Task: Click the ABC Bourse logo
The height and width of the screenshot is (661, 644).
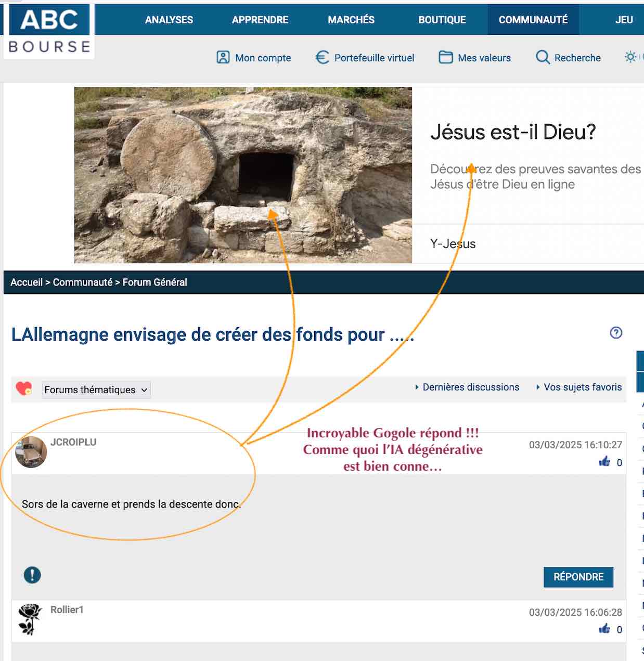Action: coord(49,31)
